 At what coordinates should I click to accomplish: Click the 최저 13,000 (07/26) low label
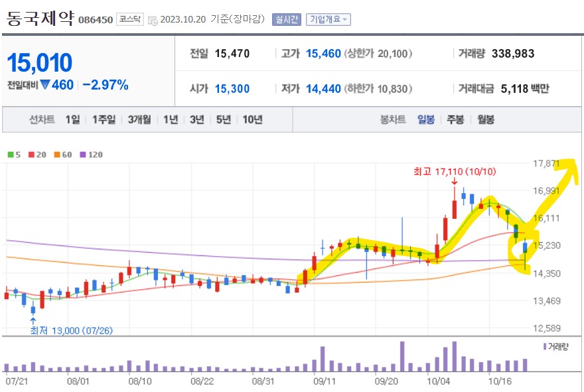[x=72, y=330]
